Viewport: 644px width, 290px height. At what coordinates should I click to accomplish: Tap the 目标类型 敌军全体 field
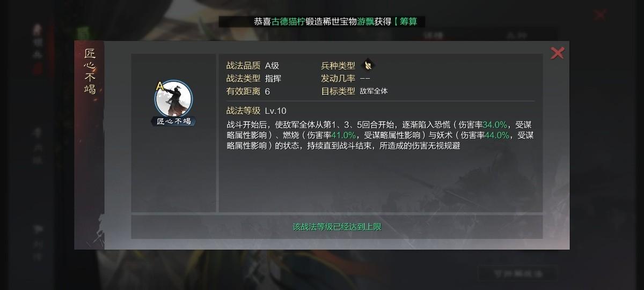coord(354,91)
